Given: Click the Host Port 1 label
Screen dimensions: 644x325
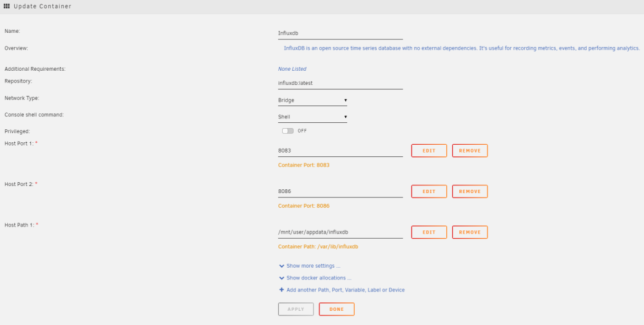Looking at the screenshot, I should tap(19, 144).
